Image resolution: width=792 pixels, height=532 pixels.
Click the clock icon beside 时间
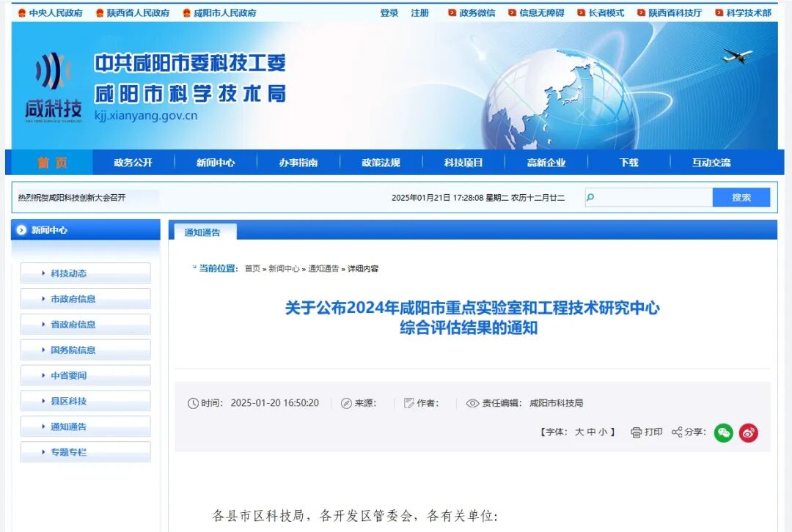coord(193,402)
